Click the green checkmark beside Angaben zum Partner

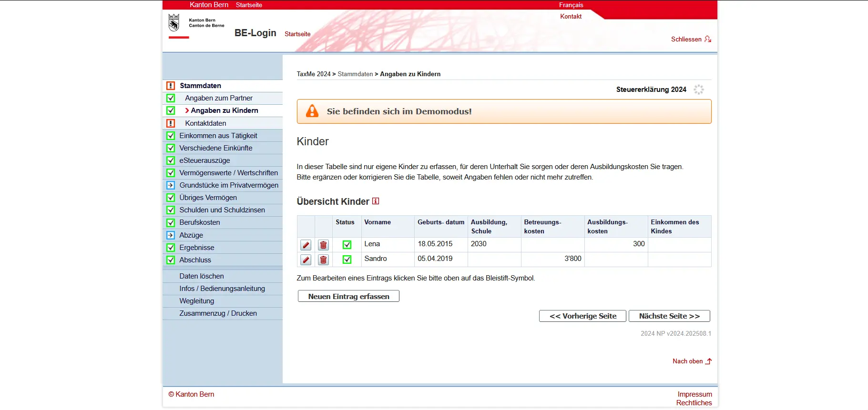171,98
